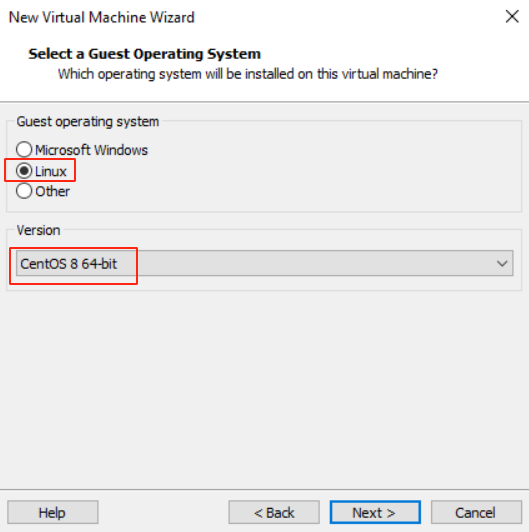This screenshot has width=529, height=532.
Task: Close the New Virtual Machine Wizard
Action: [x=512, y=17]
